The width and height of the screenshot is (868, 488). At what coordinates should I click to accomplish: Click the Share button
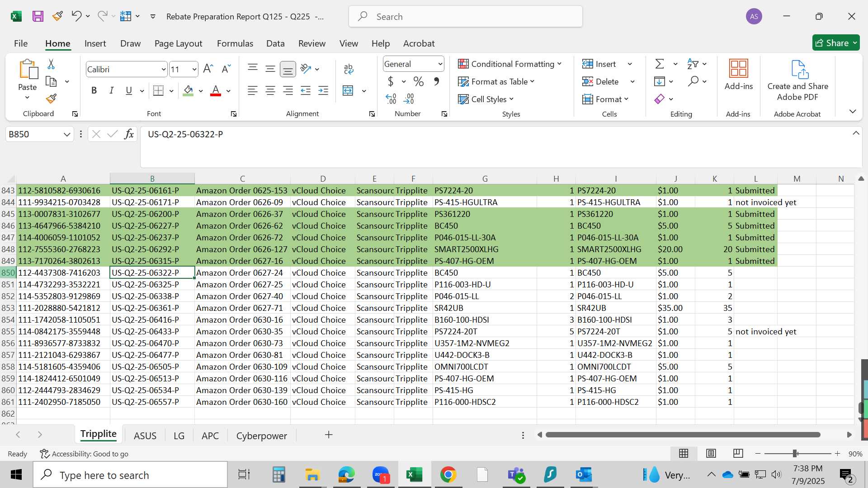coord(836,43)
